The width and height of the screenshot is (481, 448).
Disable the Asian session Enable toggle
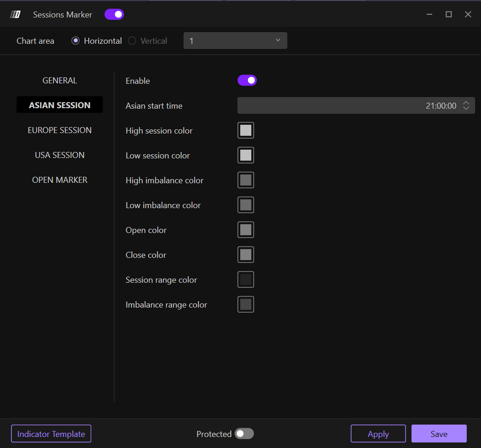click(247, 81)
